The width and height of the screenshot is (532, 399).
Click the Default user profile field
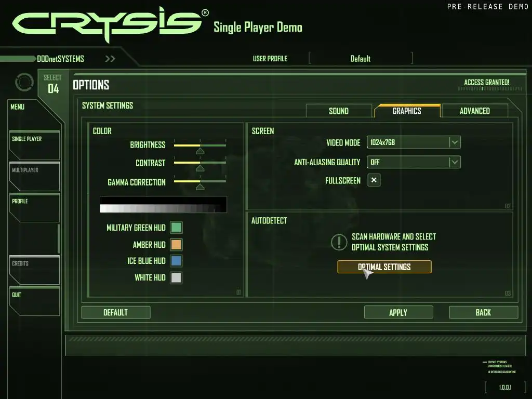pos(361,59)
